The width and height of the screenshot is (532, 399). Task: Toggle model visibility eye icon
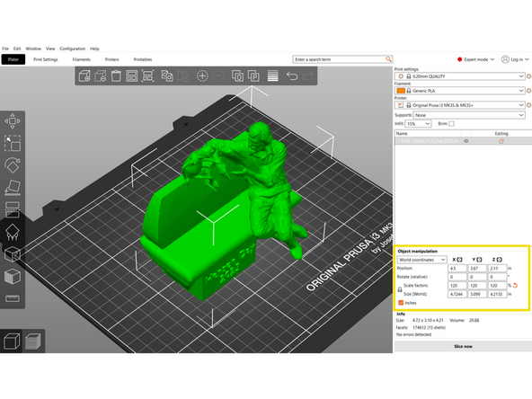[466, 141]
